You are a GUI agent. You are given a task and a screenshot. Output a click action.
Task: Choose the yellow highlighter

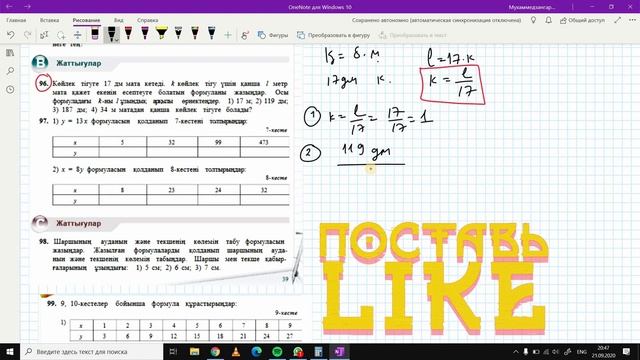click(162, 33)
